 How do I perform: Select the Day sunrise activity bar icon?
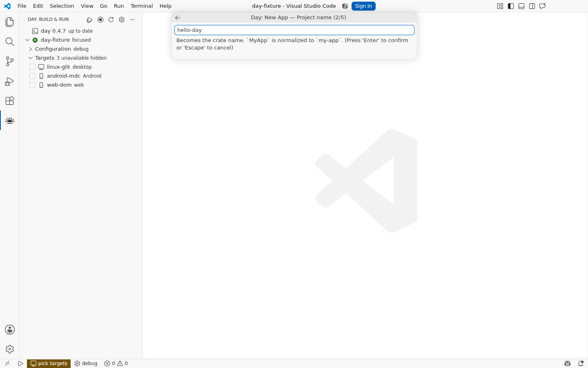[x=10, y=120]
